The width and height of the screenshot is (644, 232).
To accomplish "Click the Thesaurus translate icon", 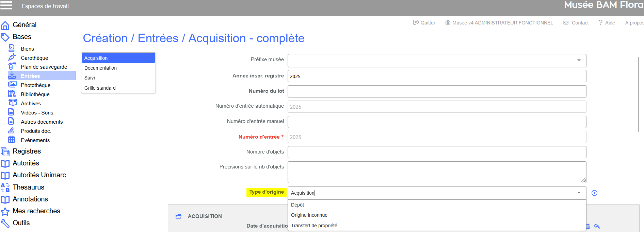I will click(5, 187).
